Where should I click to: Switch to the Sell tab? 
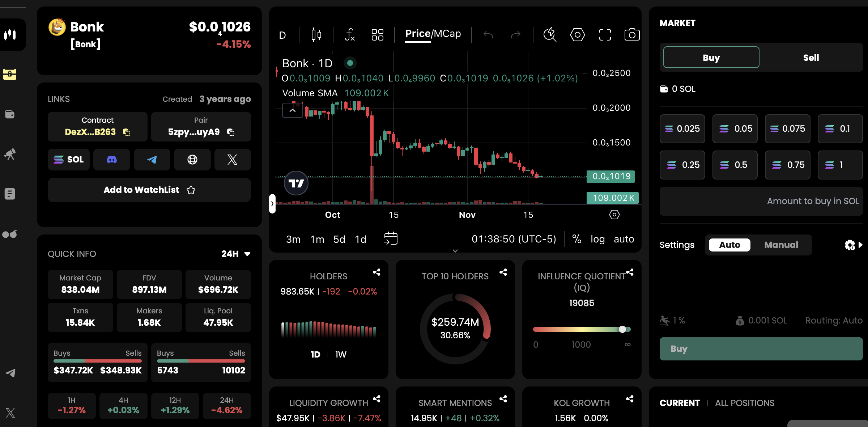pos(811,57)
